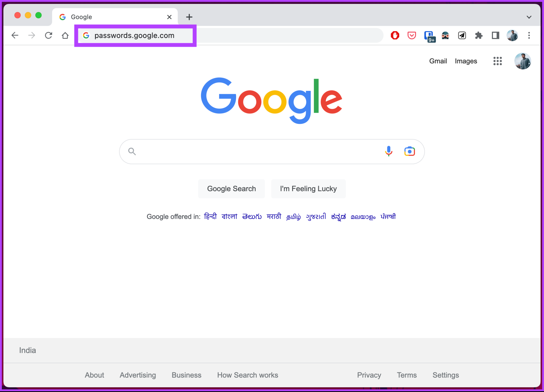Search by image using the camera icon
The width and height of the screenshot is (544, 392).
pyautogui.click(x=409, y=151)
